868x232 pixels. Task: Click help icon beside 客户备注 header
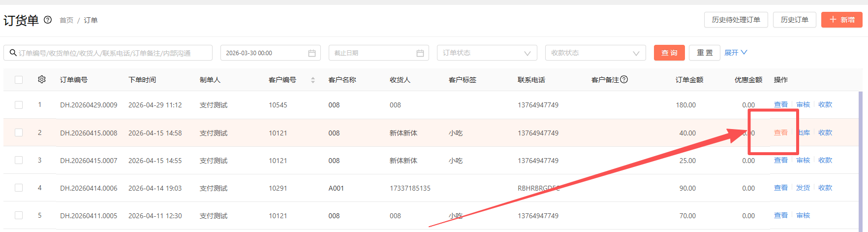(x=624, y=79)
